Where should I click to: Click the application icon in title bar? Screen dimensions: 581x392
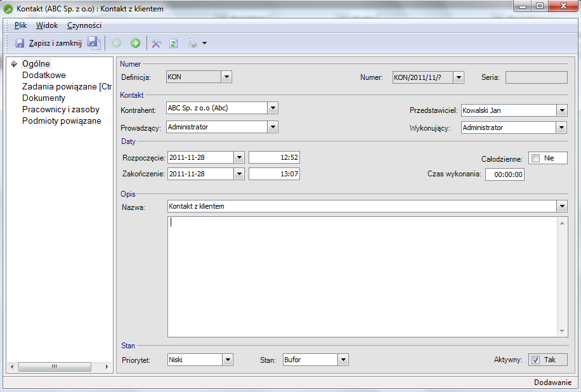tap(8, 8)
